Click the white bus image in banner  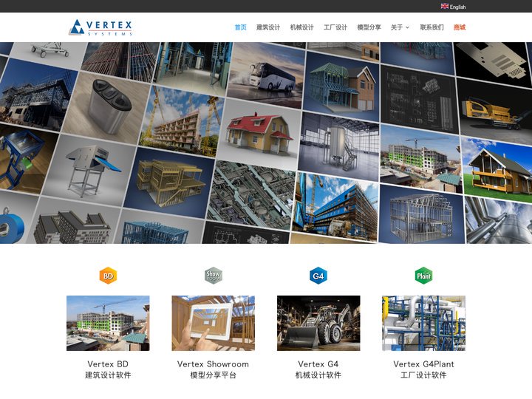[x=266, y=76]
